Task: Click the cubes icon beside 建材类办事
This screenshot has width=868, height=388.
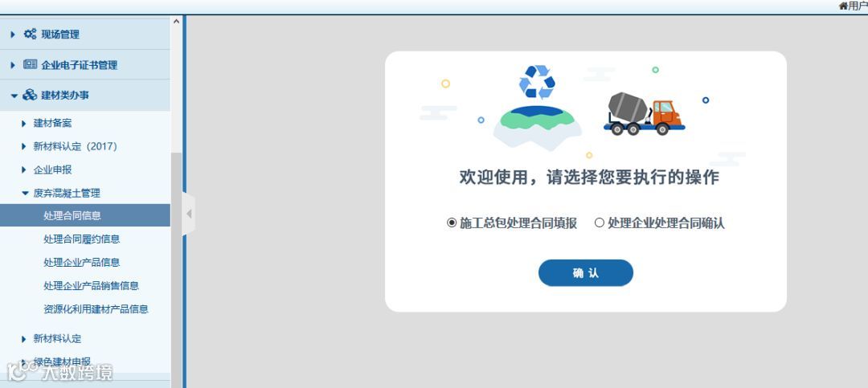Action: [30, 96]
